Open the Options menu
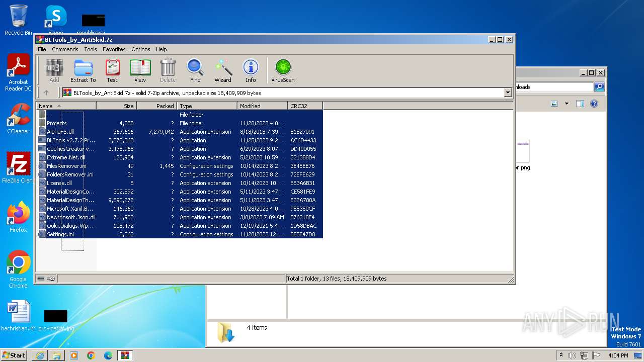 (x=141, y=49)
